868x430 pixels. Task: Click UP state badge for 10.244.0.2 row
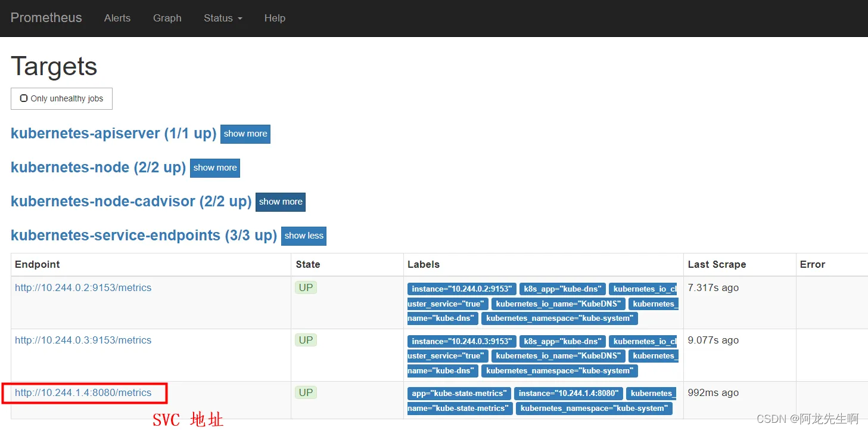(x=306, y=287)
